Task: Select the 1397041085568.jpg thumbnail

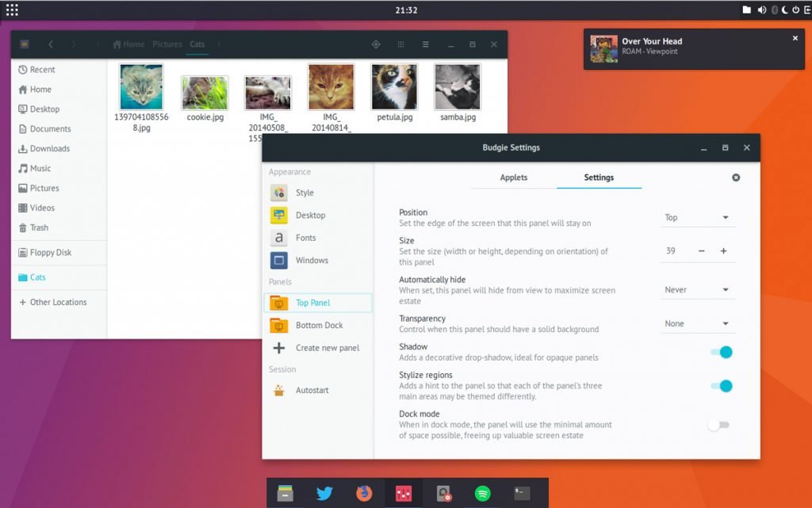Action: [141, 87]
